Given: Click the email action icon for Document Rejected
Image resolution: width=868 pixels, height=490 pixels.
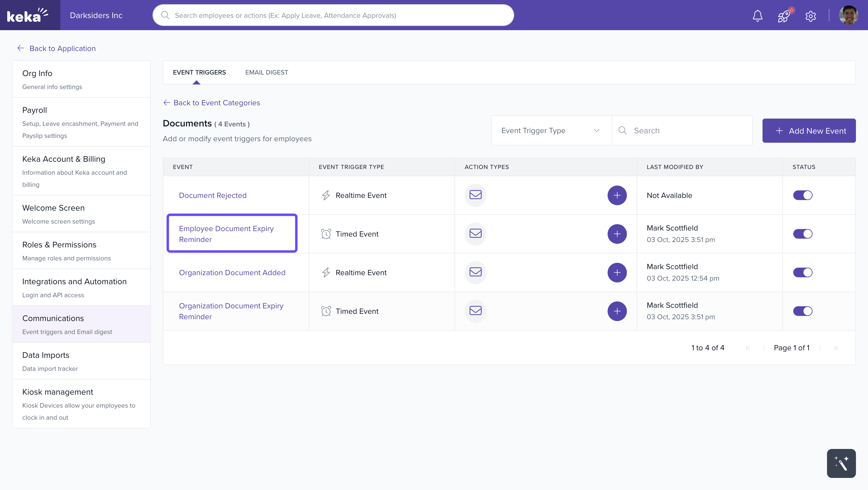Looking at the screenshot, I should click(x=475, y=195).
